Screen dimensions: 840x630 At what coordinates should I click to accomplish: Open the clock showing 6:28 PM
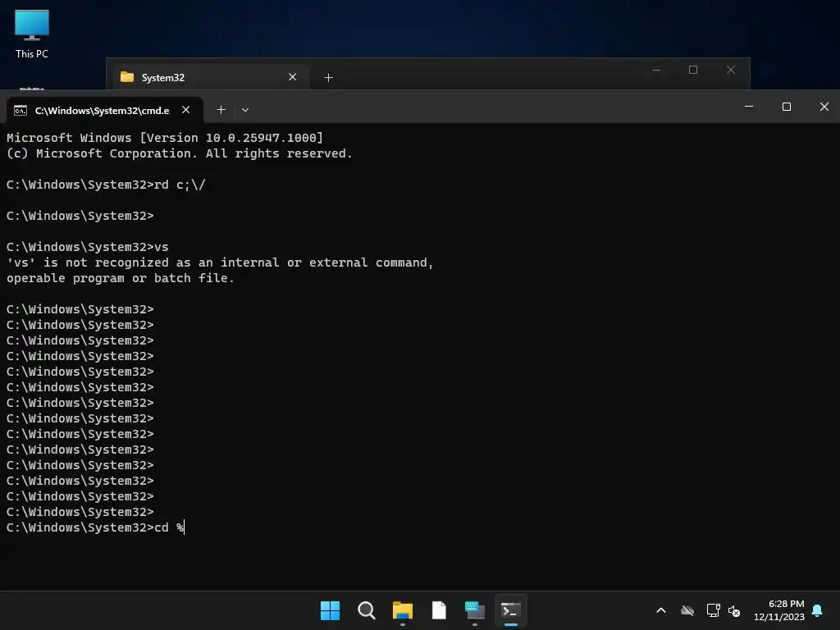click(x=779, y=610)
